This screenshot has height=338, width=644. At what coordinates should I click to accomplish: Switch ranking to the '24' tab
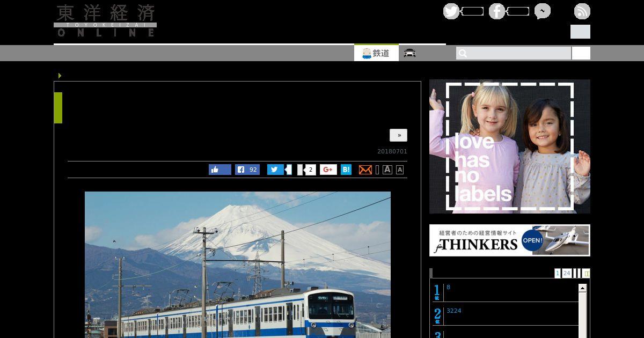point(567,273)
